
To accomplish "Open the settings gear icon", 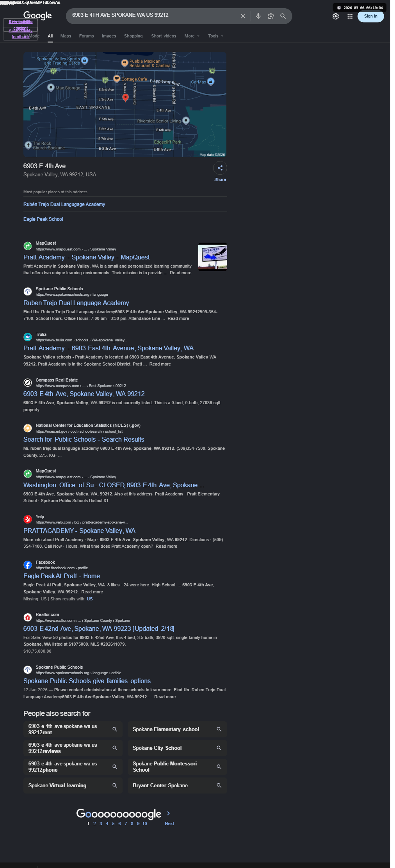I will 336,16.
